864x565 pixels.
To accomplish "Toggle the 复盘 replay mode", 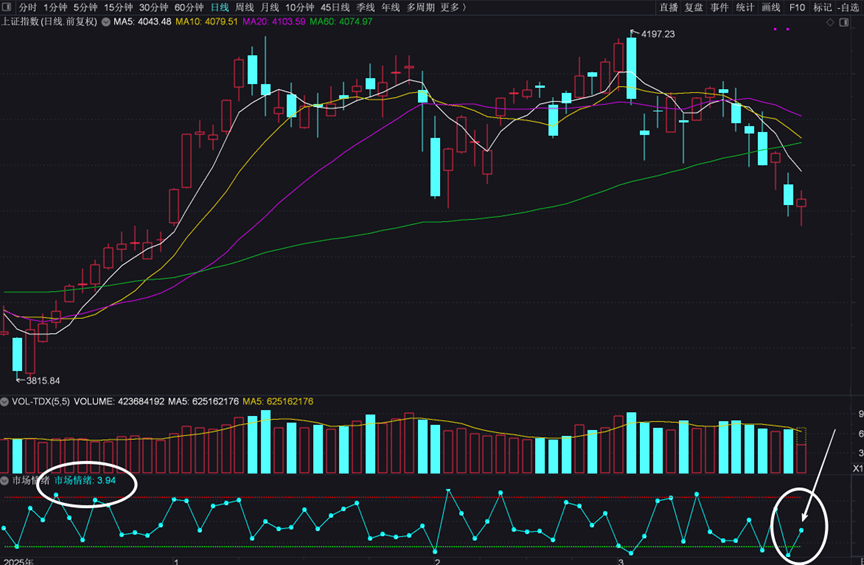I will (694, 7).
